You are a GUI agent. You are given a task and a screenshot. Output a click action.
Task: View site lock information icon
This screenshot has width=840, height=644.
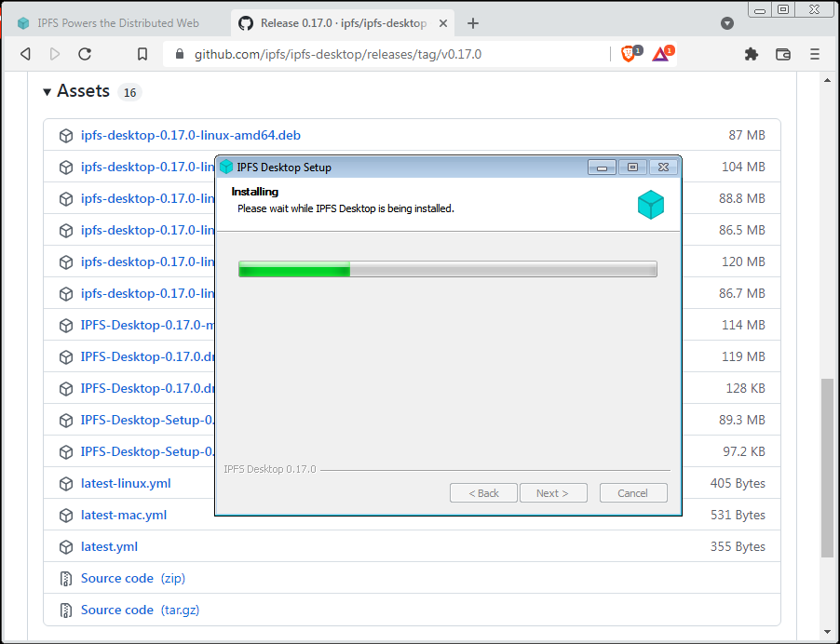(x=180, y=54)
